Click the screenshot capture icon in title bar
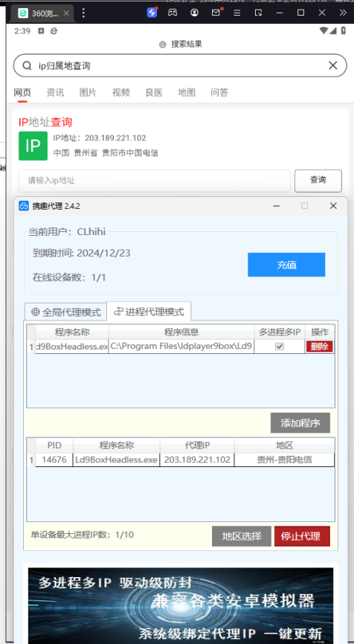354x644 pixels. click(x=258, y=13)
